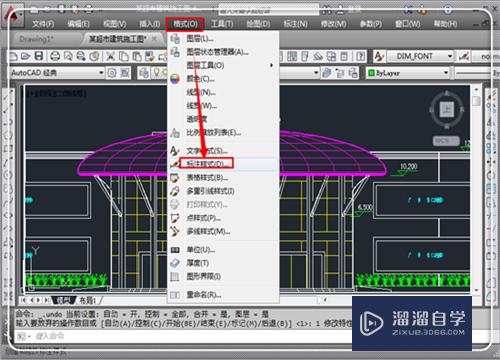Click the Dimension Style icon after DIM_FONT
The width and height of the screenshot is (500, 360).
click(464, 56)
